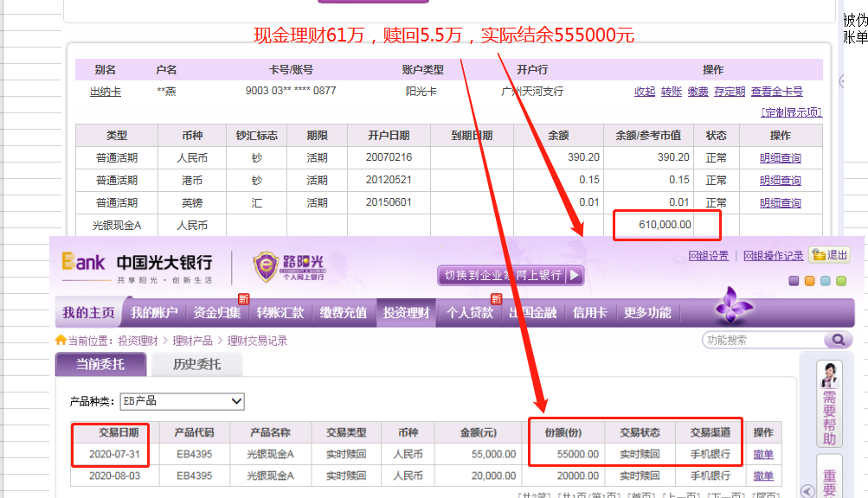Select the purple theme color square

coord(794,281)
